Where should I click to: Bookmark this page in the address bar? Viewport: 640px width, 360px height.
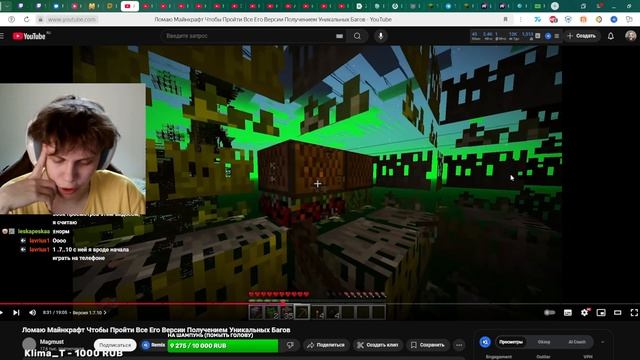[x=505, y=19]
